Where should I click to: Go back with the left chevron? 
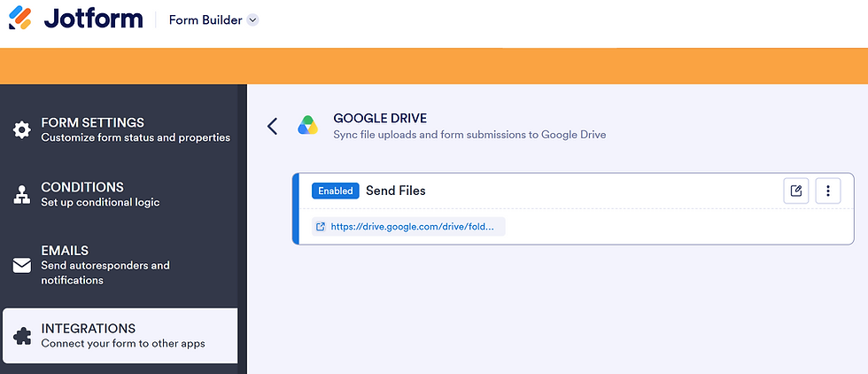coord(272,126)
